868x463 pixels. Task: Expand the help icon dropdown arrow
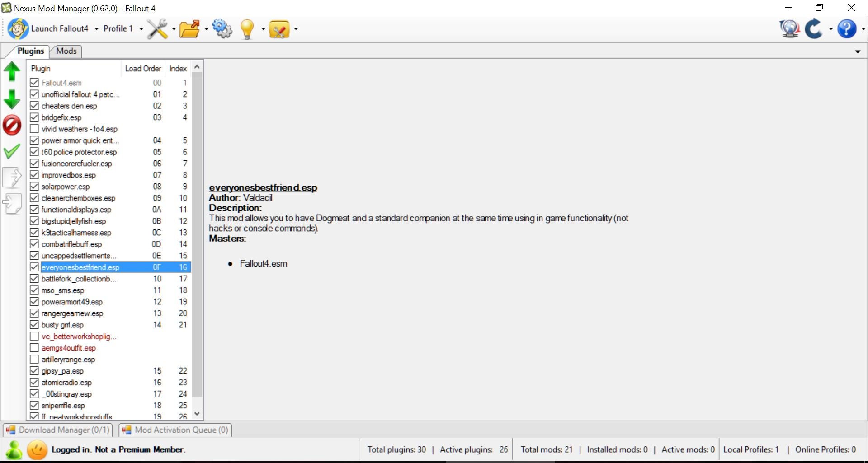pyautogui.click(x=863, y=29)
